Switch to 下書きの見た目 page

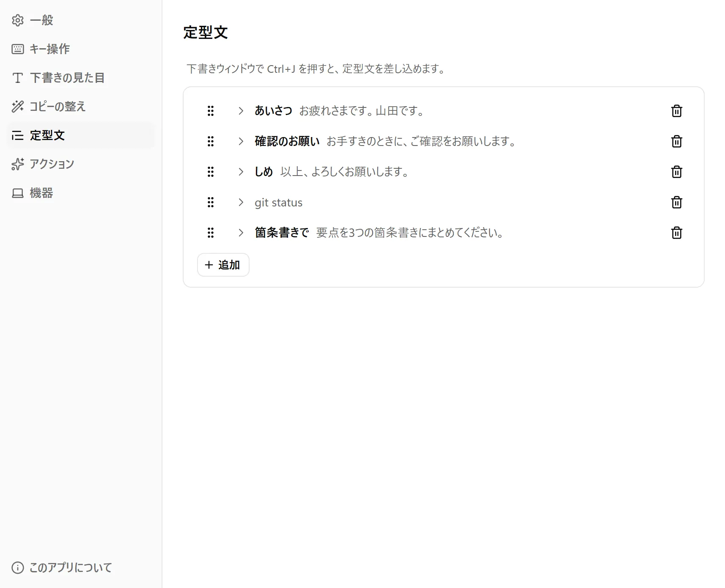pos(81,78)
